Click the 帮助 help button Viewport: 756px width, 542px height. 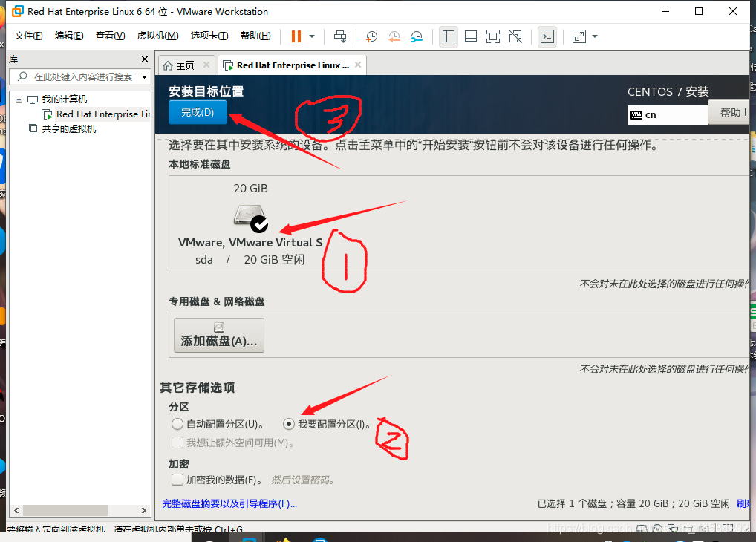tap(729, 112)
